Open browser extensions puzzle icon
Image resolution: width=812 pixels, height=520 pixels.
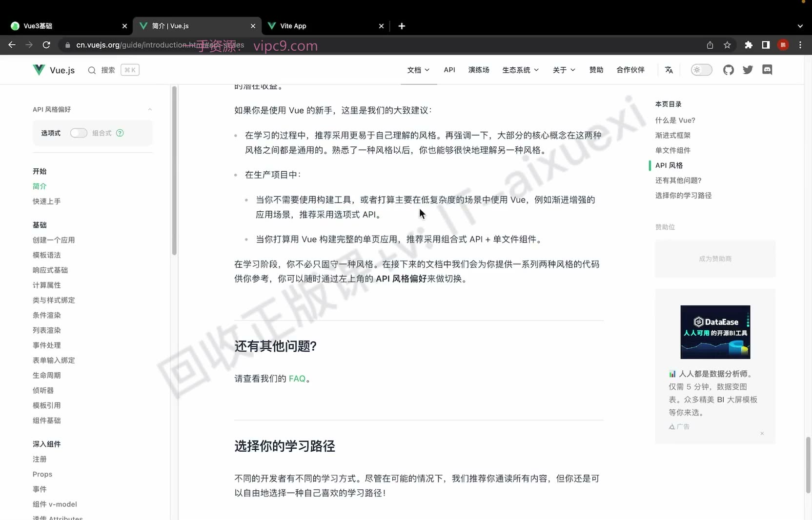[749, 45]
